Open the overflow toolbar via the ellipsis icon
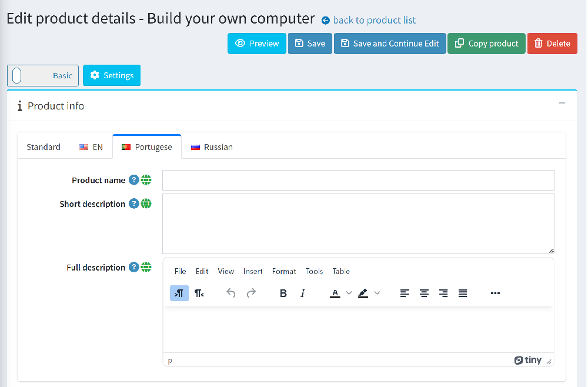 pos(495,293)
